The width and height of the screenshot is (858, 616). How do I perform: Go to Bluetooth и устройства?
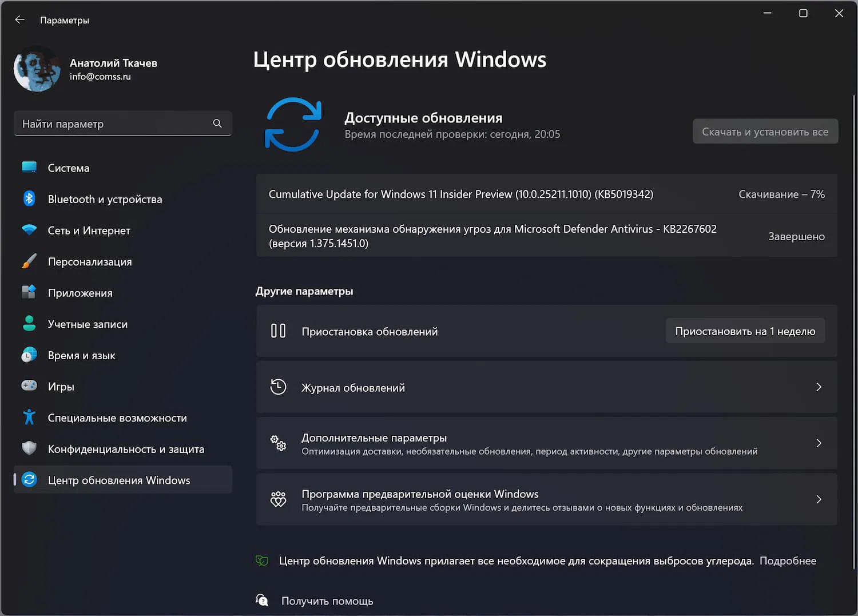tap(123, 199)
